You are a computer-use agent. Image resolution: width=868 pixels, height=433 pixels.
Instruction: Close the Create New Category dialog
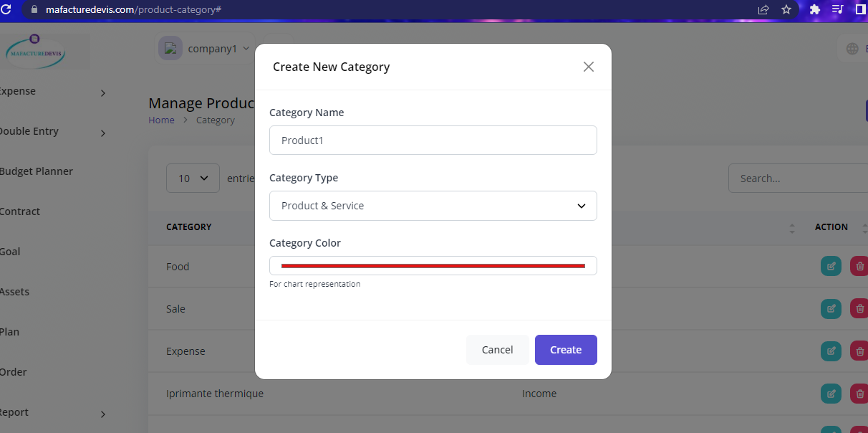pos(589,67)
